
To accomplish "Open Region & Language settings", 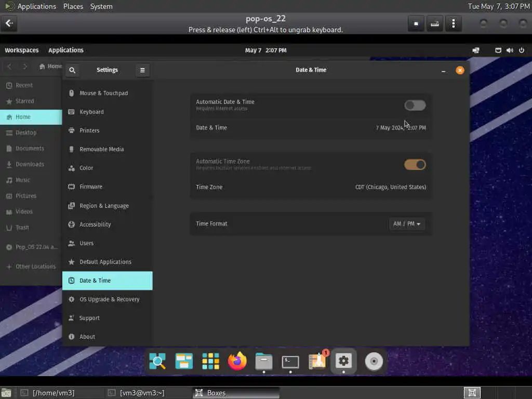I will coord(108,206).
